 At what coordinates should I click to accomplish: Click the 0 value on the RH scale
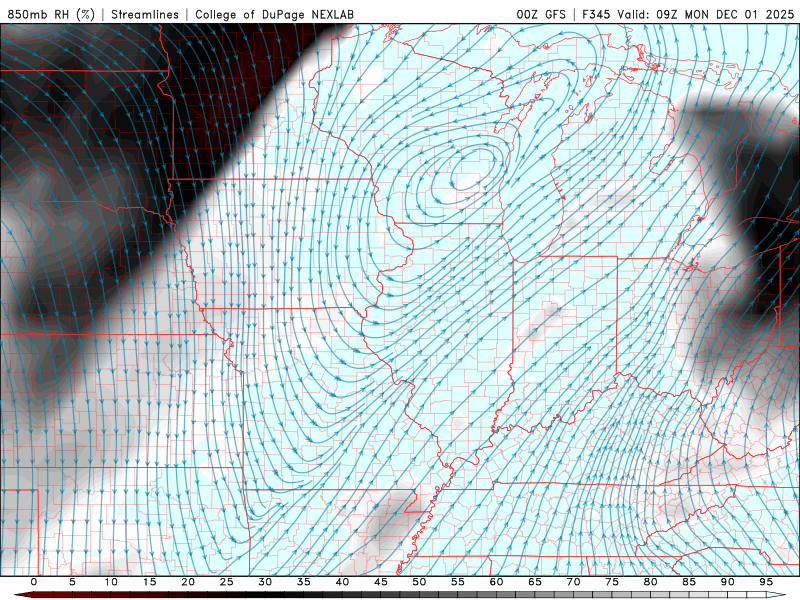[34, 582]
